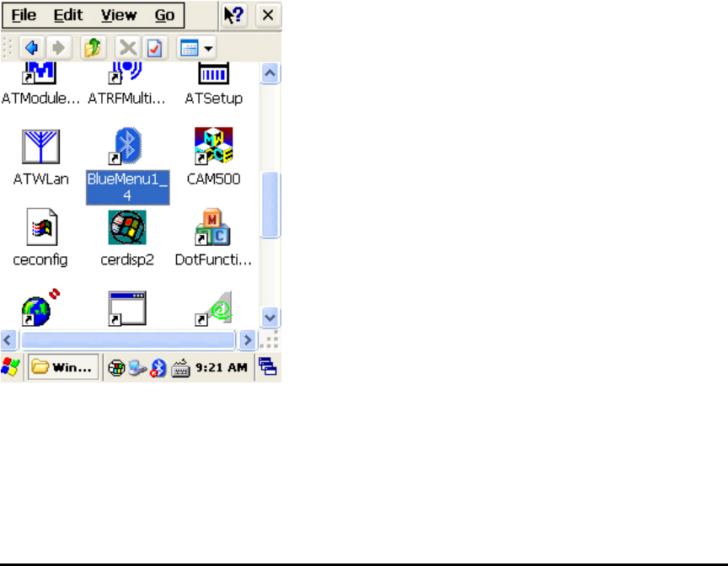Go up one folder level
728x566 pixels.
[x=93, y=47]
